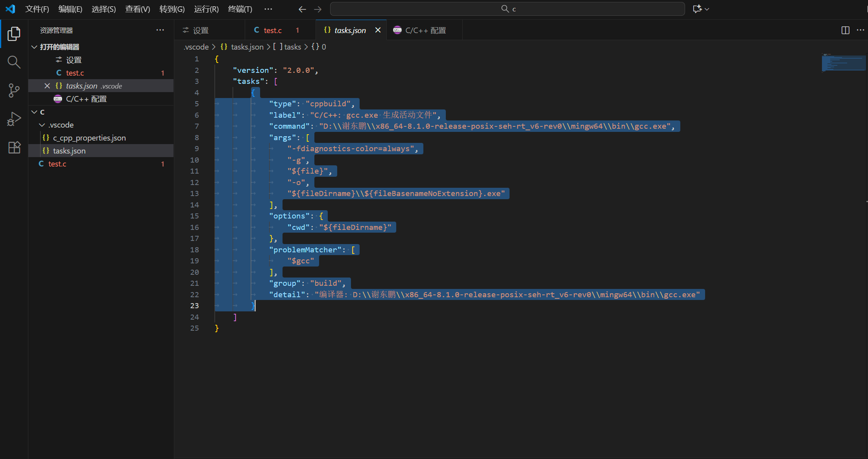Screen dimensions: 868x459
Task: Close the tasks.json editor tab
Action: point(378,30)
